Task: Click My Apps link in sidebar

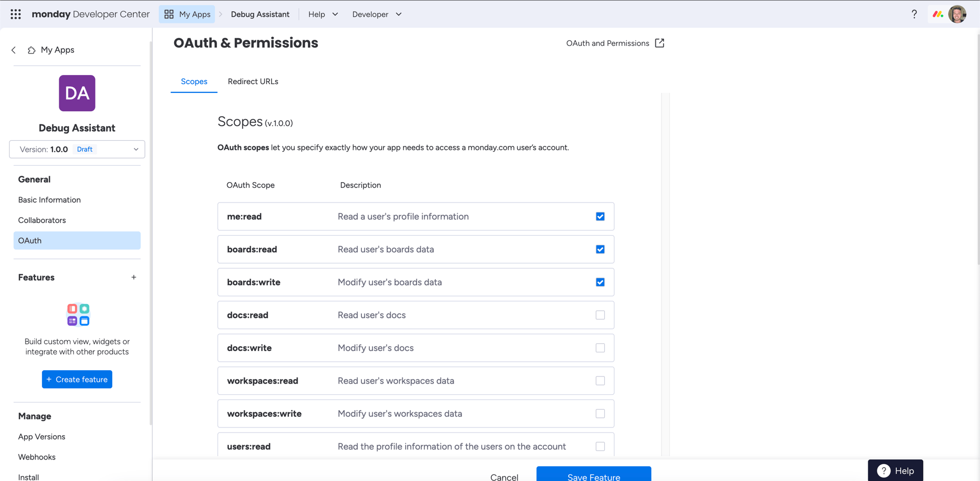Action: click(x=58, y=50)
